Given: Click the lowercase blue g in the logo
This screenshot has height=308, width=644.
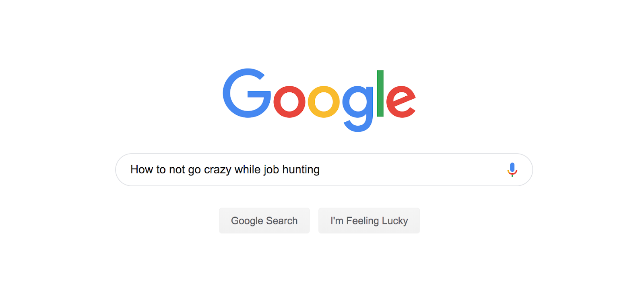Looking at the screenshot, I should coord(358,109).
